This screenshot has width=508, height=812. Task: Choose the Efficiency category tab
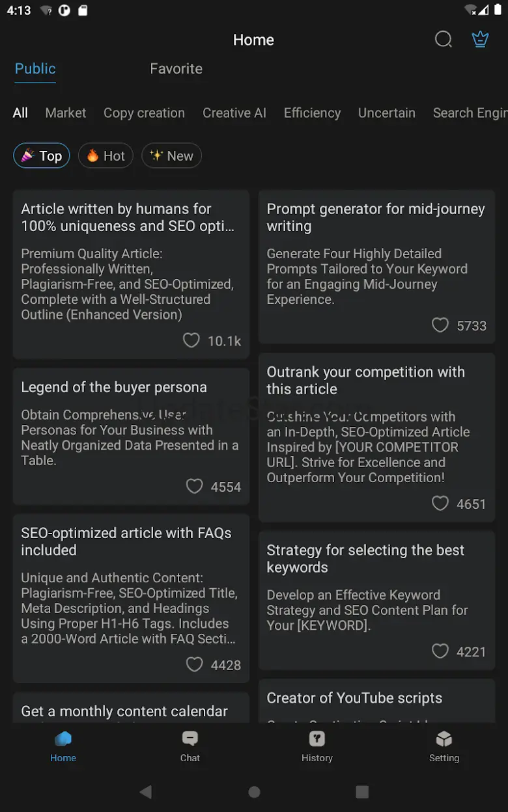[312, 113]
